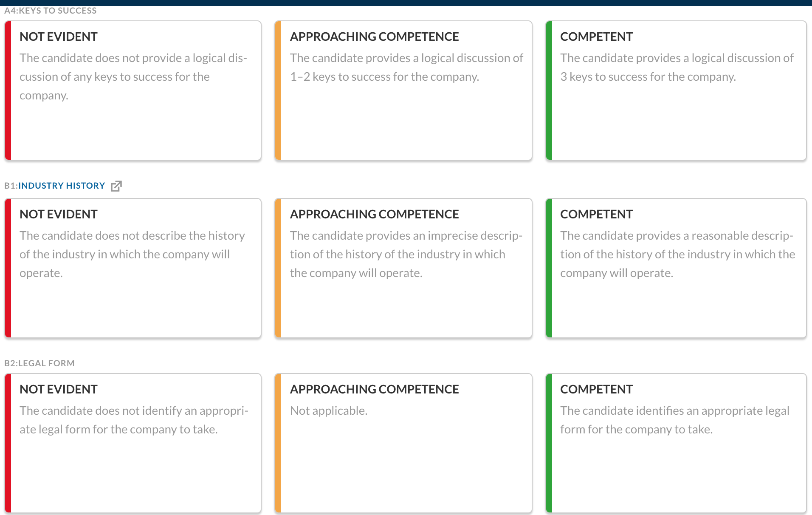Select the Not applicable card under Legal Form
812x515 pixels.
pyautogui.click(x=403, y=443)
